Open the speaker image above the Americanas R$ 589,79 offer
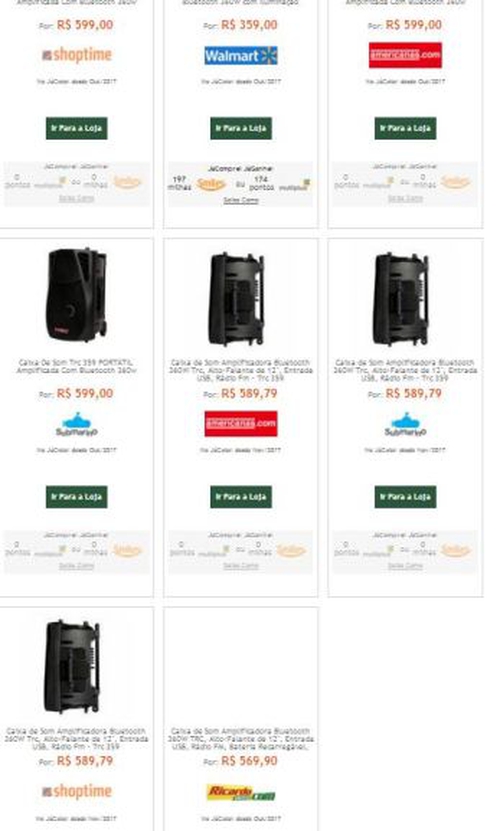The width and height of the screenshot is (500, 831). point(236,299)
